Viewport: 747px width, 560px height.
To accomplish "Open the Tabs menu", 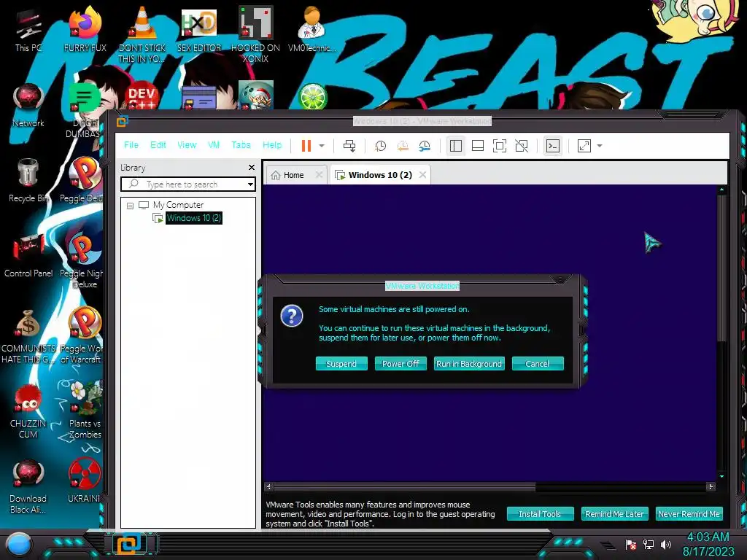I will (x=241, y=145).
